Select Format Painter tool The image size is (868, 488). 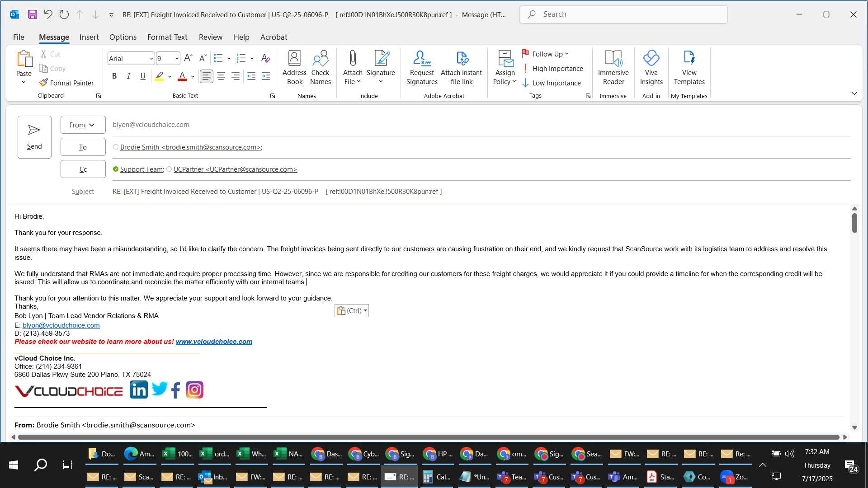tap(66, 83)
